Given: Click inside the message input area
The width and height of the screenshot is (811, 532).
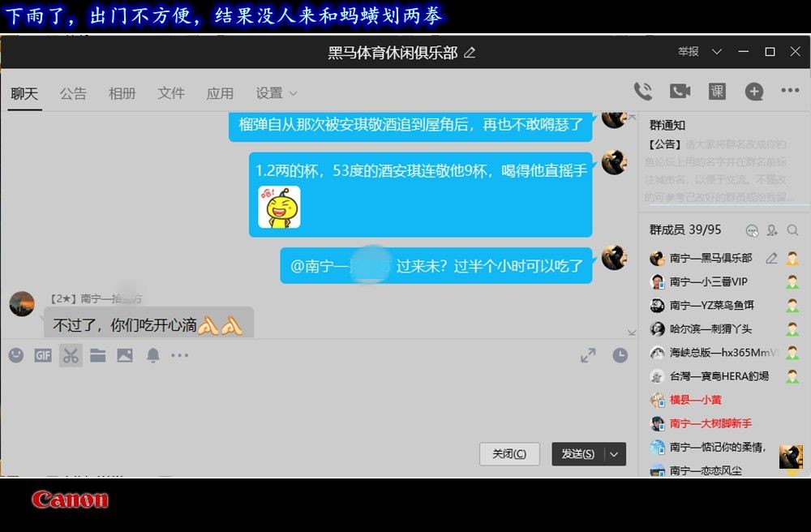Looking at the screenshot, I should (319, 403).
